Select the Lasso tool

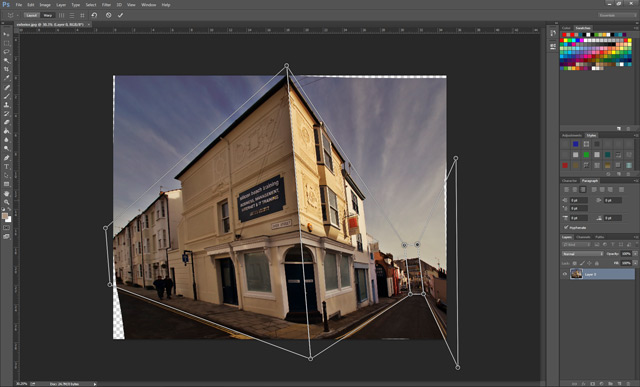(x=7, y=52)
